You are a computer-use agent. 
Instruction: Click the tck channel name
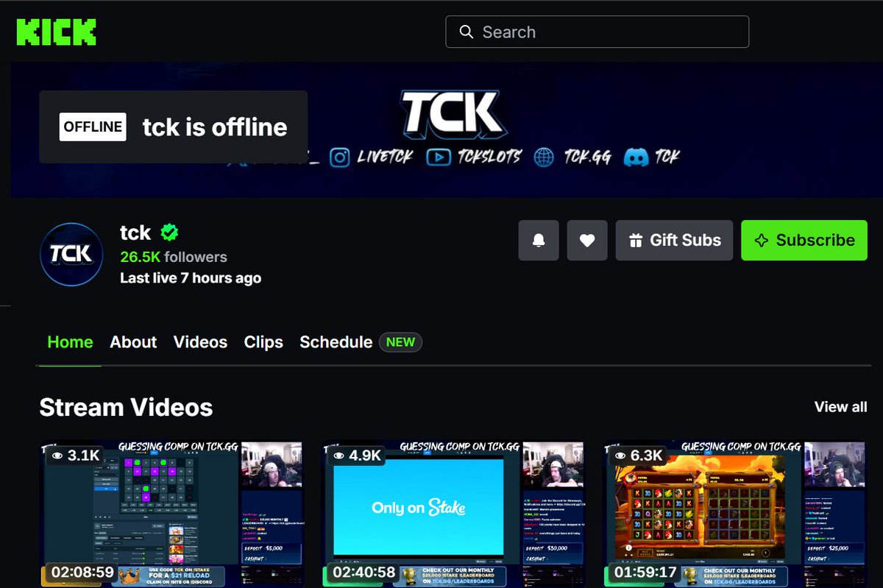[x=135, y=233]
